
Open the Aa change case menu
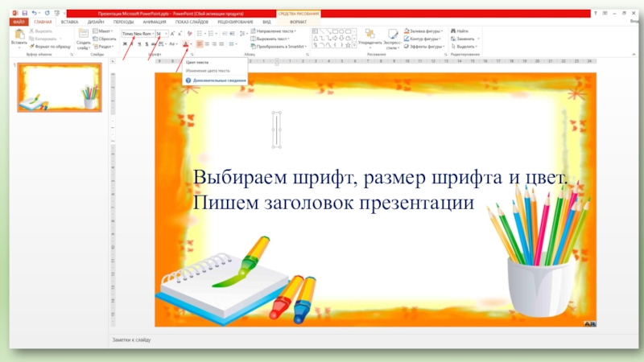[x=173, y=44]
